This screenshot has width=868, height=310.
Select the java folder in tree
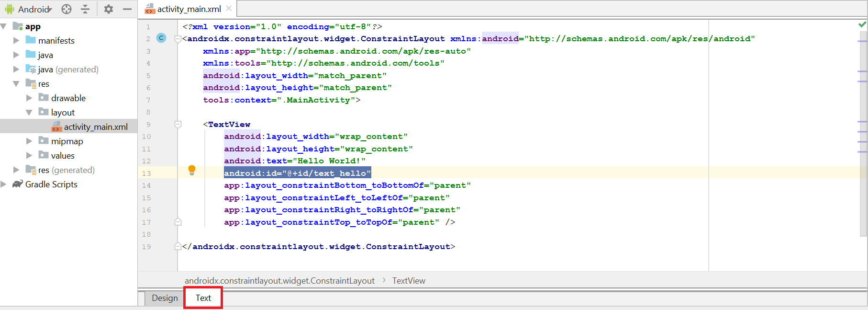(45, 55)
